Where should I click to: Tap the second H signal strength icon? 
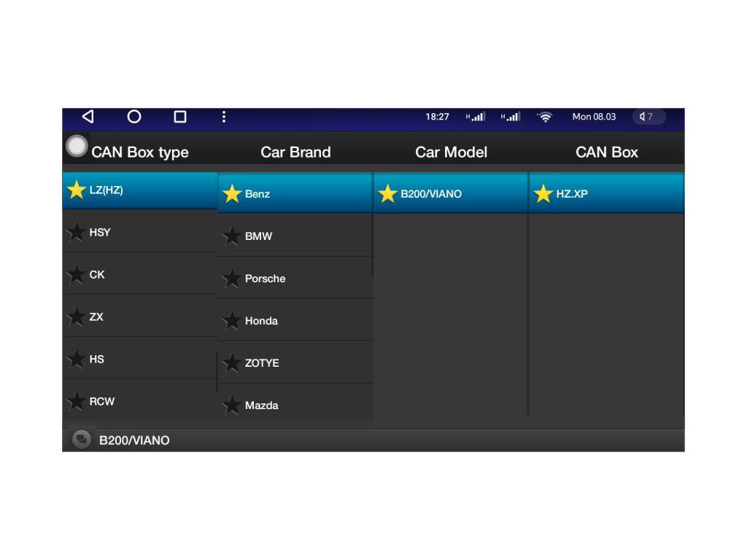click(511, 117)
